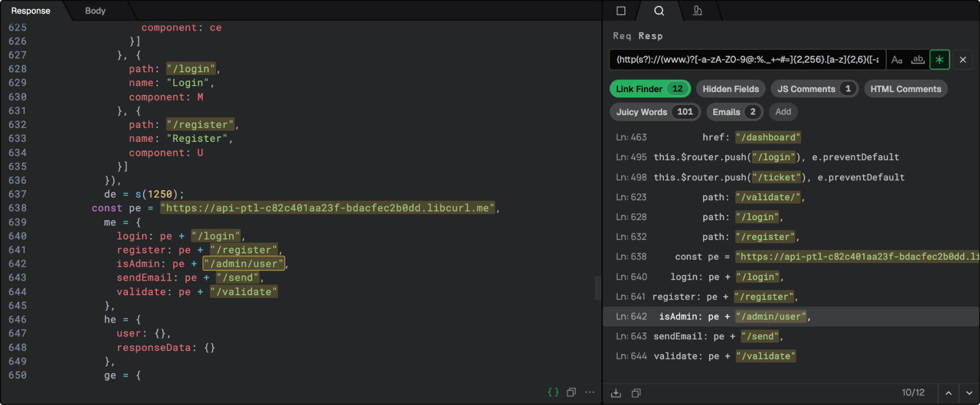Copy response body with the copy icon
The height and width of the screenshot is (405, 980).
point(571,392)
